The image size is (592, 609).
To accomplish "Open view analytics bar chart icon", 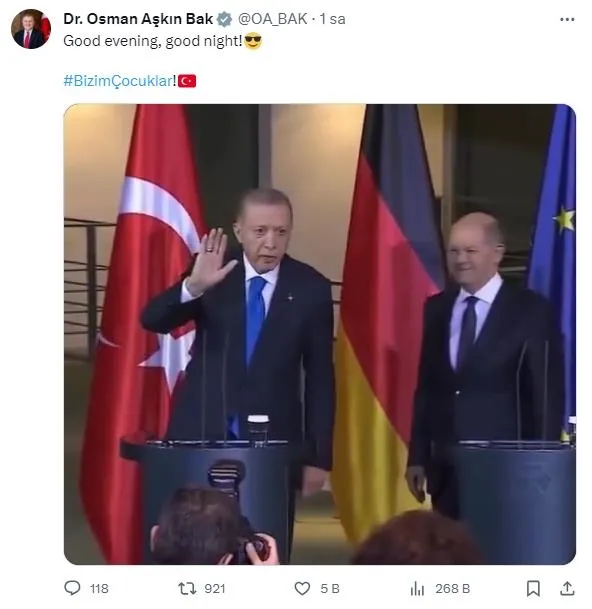I will [418, 588].
